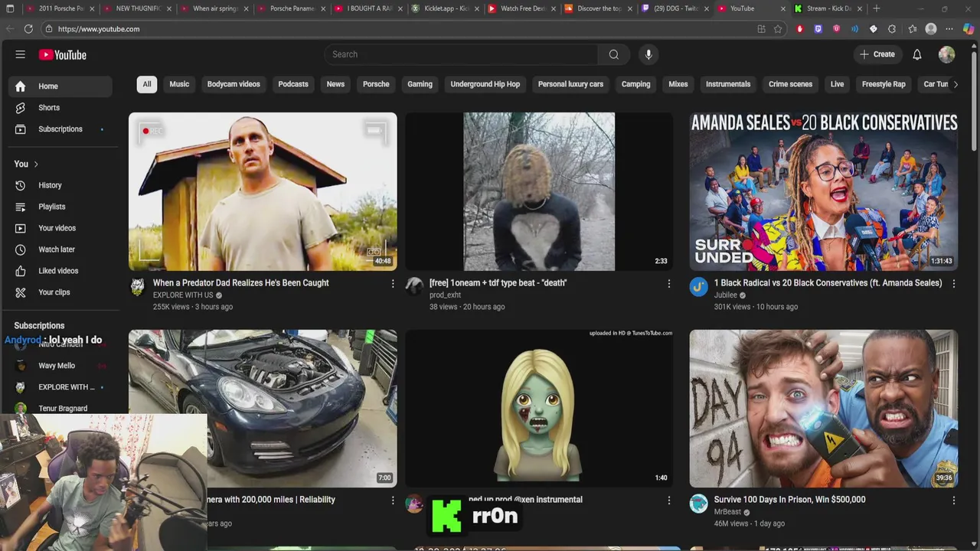
Task: Add the page to favorites with the star icon
Action: pyautogui.click(x=778, y=28)
